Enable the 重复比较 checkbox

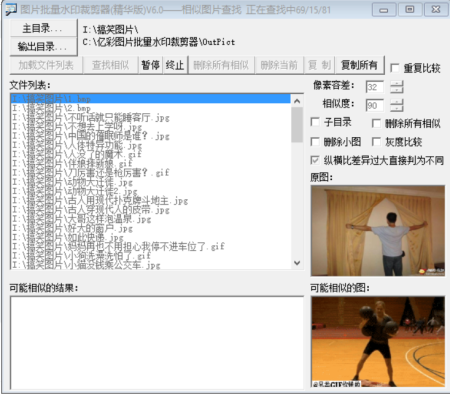pos(395,68)
